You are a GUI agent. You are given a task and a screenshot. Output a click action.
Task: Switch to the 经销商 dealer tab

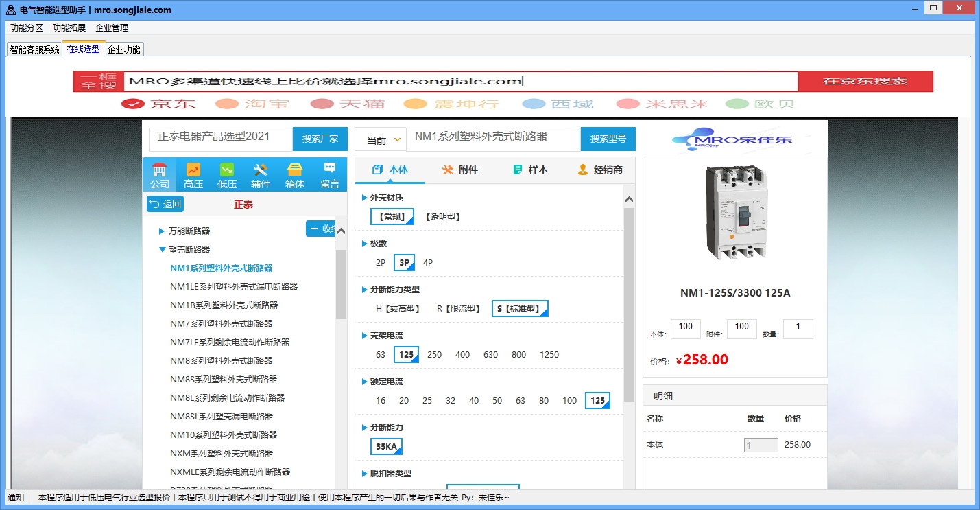pos(600,170)
